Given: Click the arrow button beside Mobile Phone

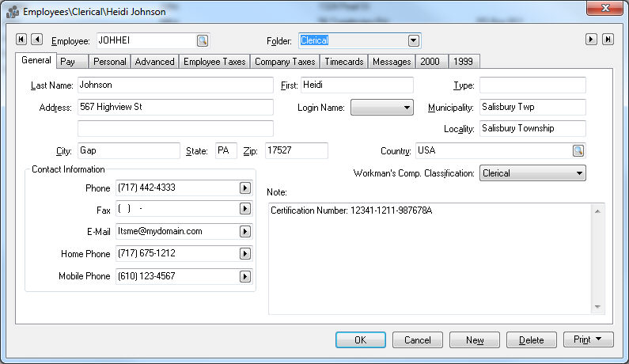Looking at the screenshot, I should click(245, 276).
